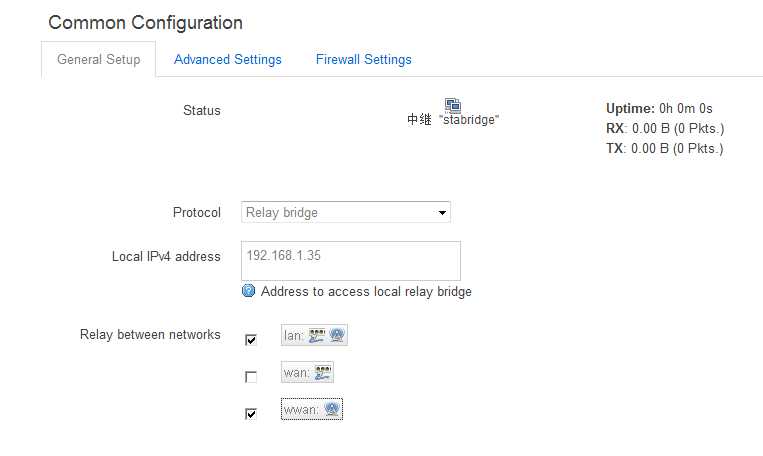Click the "stabridge" interface name label

click(x=469, y=120)
